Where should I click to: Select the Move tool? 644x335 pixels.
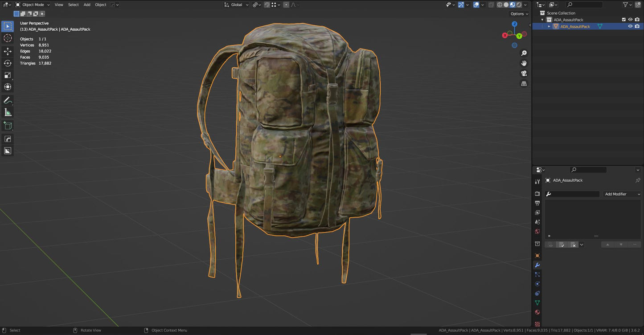point(8,51)
